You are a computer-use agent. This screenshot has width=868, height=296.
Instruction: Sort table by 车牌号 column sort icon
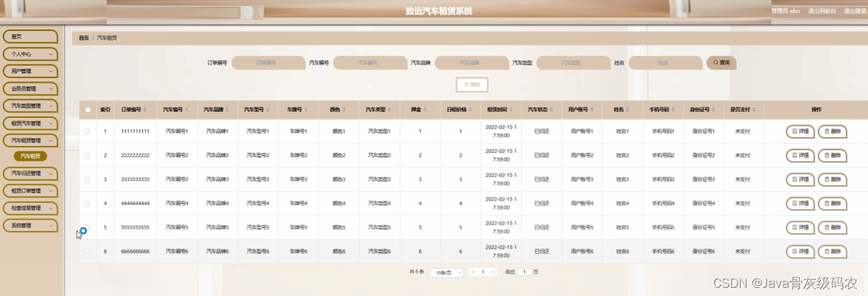[x=307, y=110]
